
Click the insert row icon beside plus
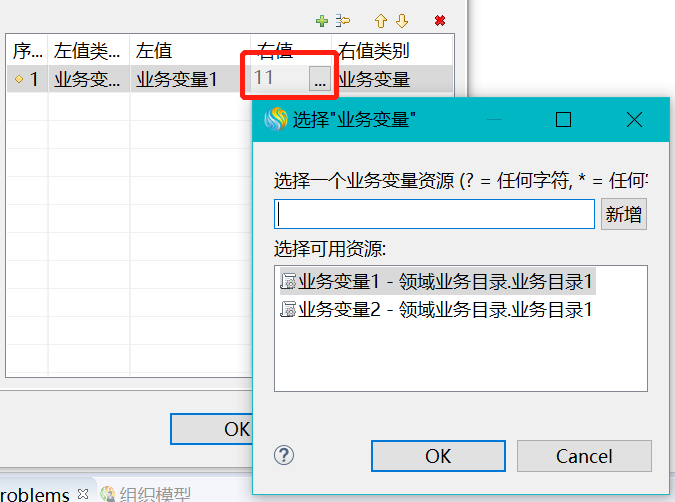[343, 21]
